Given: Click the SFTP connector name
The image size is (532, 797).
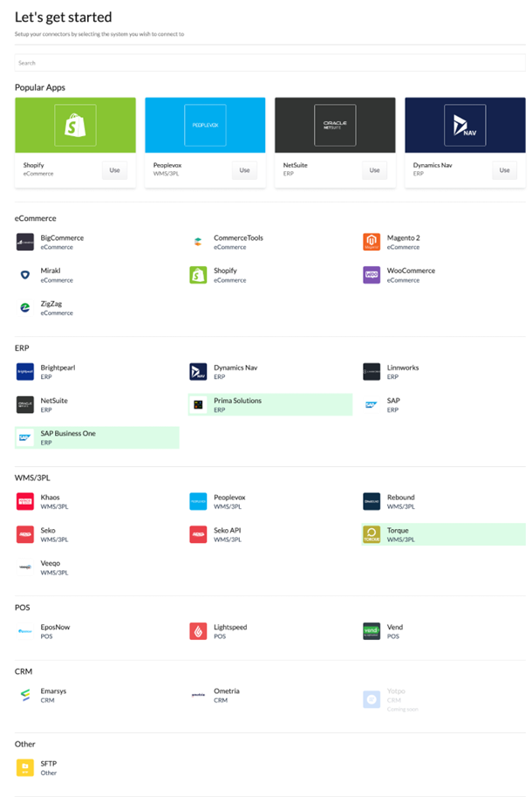Looking at the screenshot, I should pyautogui.click(x=49, y=764).
